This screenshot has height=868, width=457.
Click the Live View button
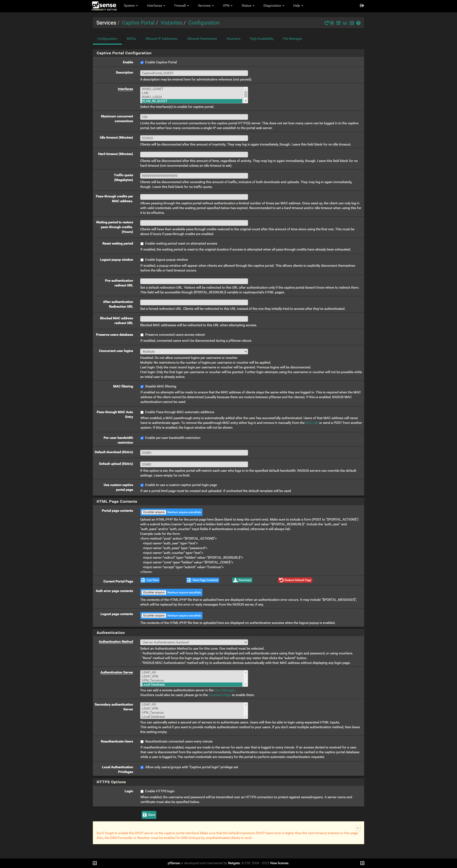(x=150, y=580)
